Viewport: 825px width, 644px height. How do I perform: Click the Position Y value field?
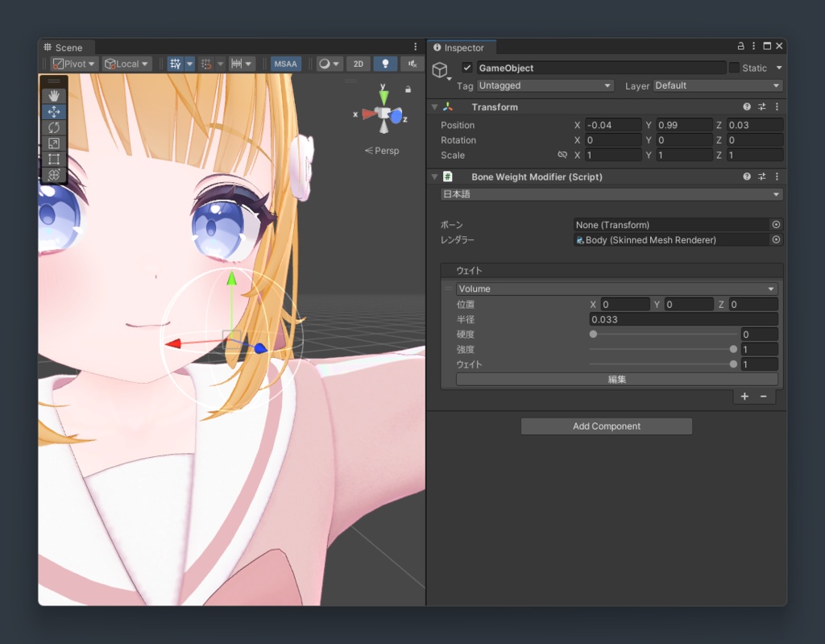coord(684,125)
